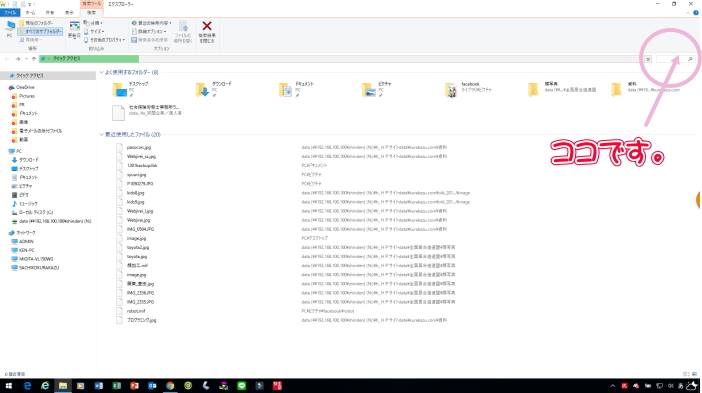Collapse the Frequent folders section

tap(102, 72)
